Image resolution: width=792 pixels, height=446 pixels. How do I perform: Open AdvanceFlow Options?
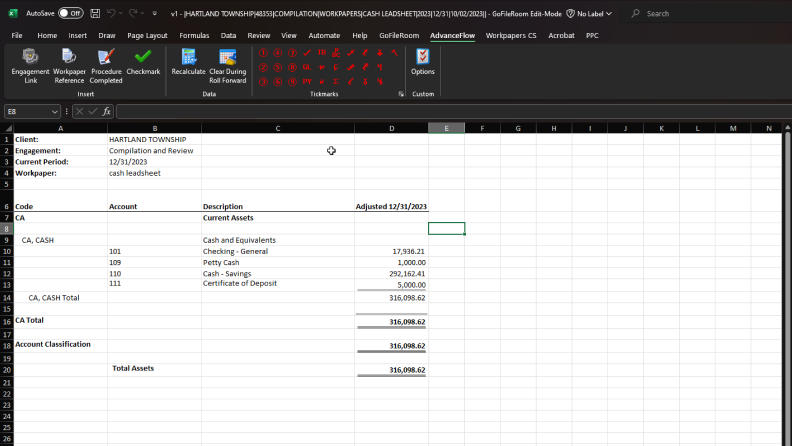422,63
